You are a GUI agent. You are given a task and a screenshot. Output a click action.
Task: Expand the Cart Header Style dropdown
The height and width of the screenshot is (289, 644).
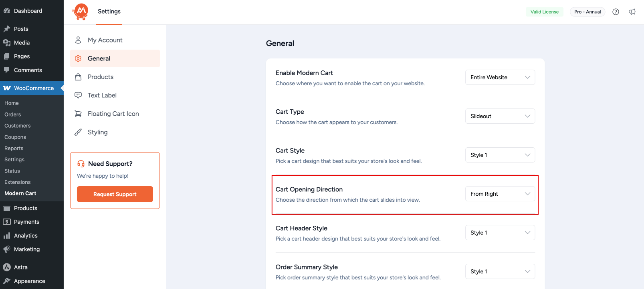coord(500,233)
